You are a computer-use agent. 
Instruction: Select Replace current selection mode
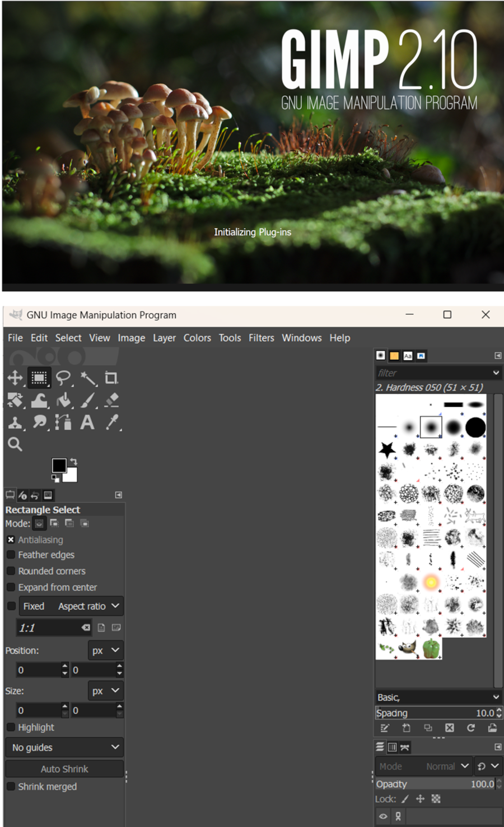point(39,523)
